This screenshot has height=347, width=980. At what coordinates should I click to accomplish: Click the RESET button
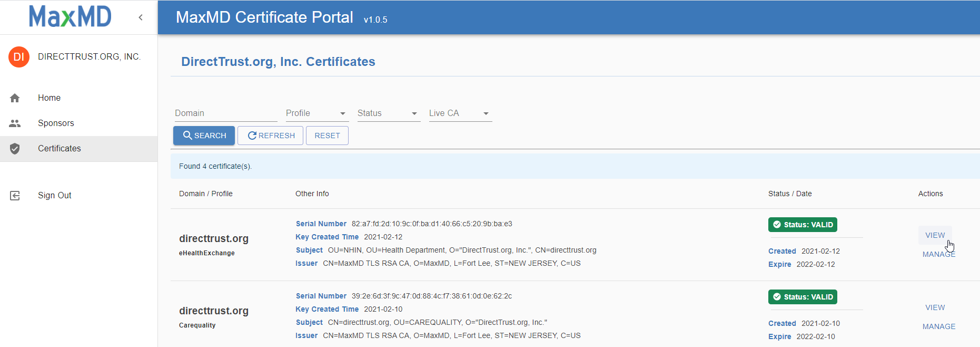coord(327,136)
